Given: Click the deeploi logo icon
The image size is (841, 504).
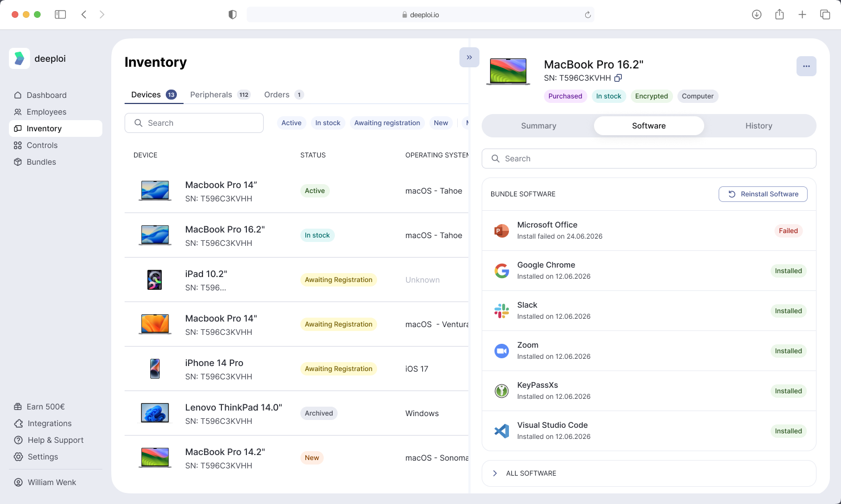Looking at the screenshot, I should [19, 58].
